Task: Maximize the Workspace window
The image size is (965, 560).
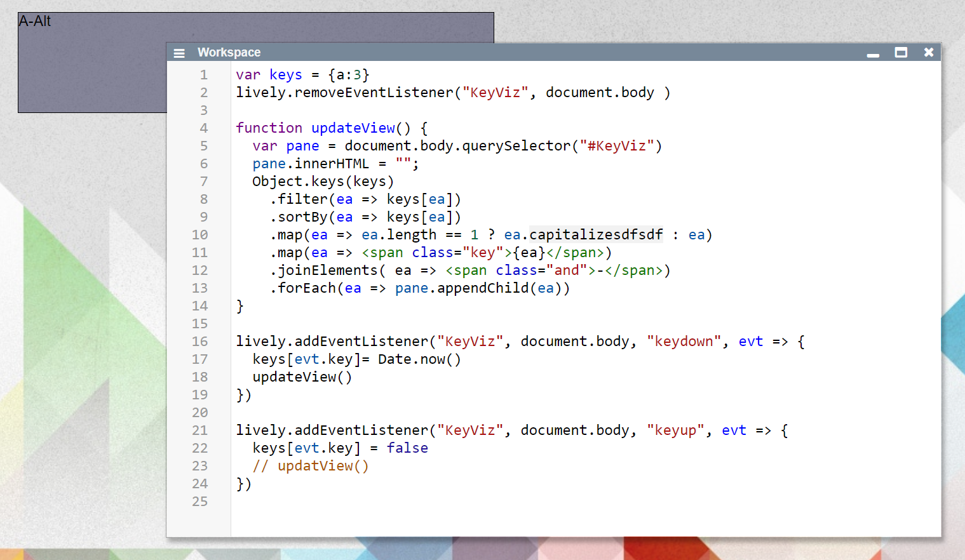Action: pos(901,53)
